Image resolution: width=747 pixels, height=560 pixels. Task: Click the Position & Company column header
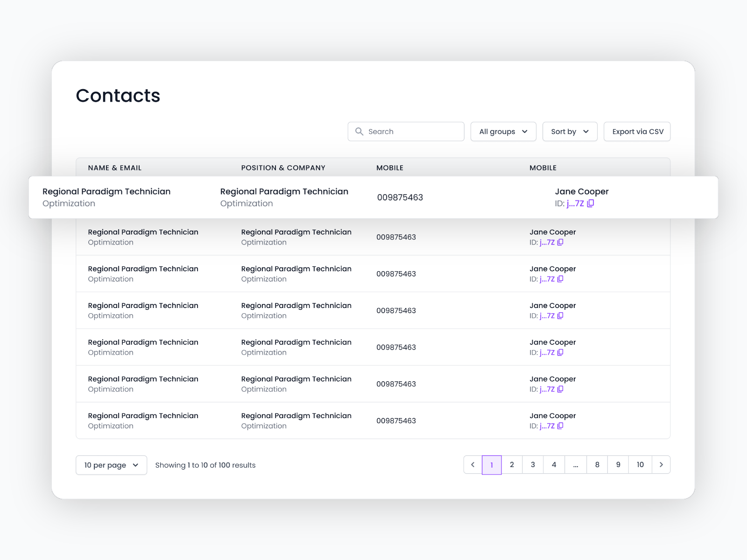[283, 168]
